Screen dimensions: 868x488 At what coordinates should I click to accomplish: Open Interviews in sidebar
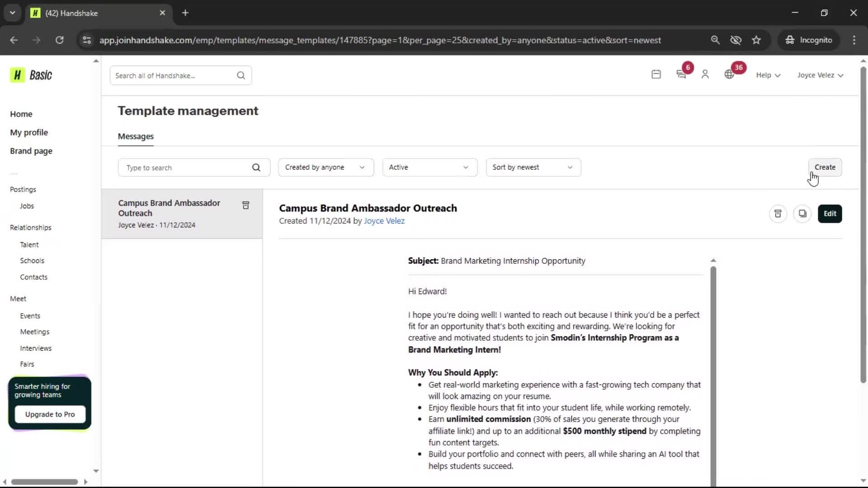[36, 348]
